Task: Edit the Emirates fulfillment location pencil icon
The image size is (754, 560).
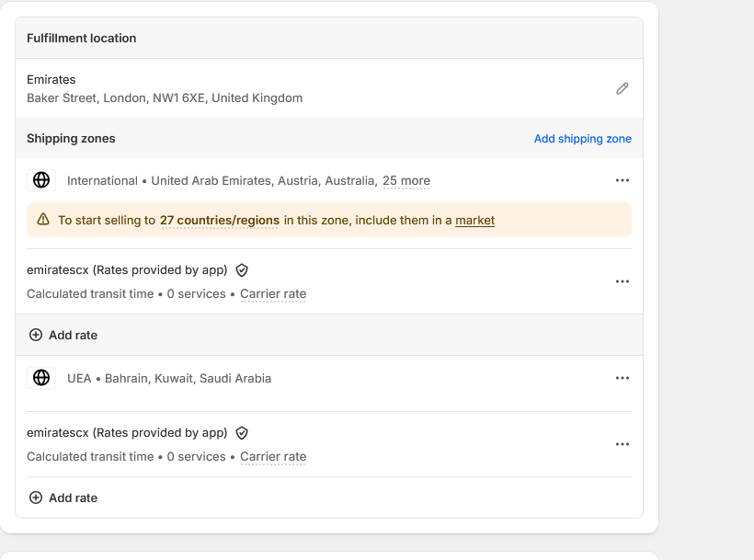Action: click(x=623, y=88)
